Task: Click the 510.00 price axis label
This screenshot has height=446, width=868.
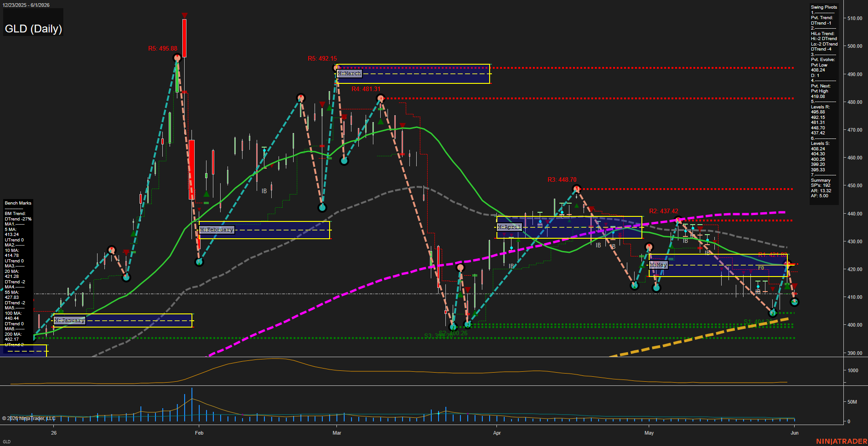Action: pos(855,19)
